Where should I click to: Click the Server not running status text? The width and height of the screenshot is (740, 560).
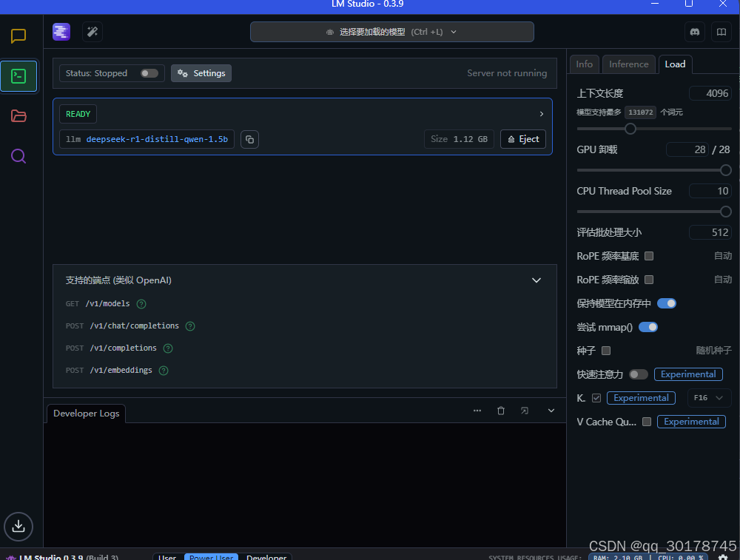click(507, 73)
